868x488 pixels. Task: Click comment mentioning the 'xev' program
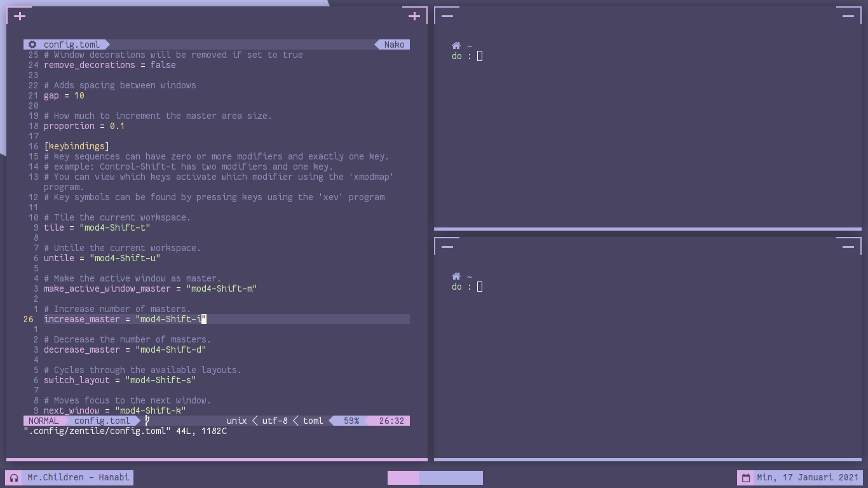214,197
